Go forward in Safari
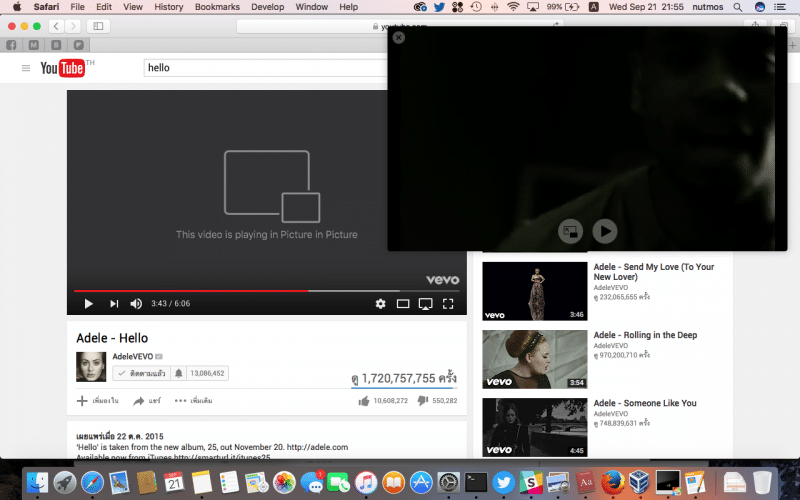This screenshot has width=800, height=500. click(73, 26)
